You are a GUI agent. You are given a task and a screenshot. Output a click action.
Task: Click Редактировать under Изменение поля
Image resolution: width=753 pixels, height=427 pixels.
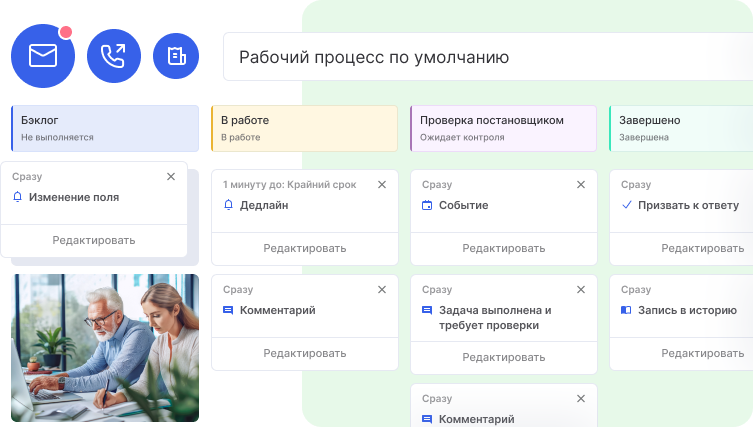tap(94, 240)
